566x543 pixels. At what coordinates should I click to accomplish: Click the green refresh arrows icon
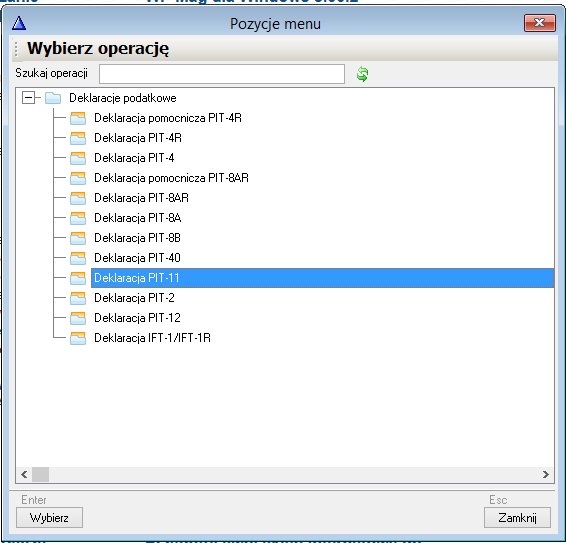362,74
